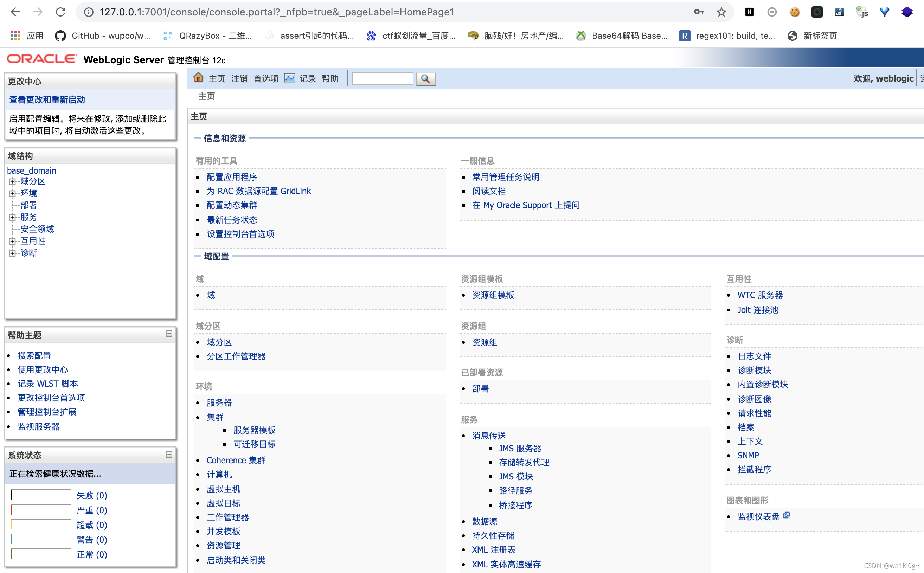Reload the page with refresh icon
The width and height of the screenshot is (924, 573).
point(60,12)
